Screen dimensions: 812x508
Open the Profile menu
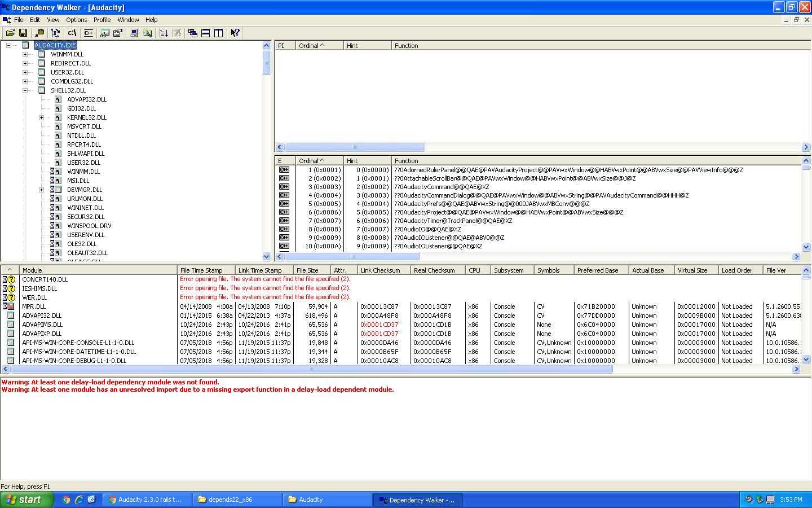click(x=102, y=20)
